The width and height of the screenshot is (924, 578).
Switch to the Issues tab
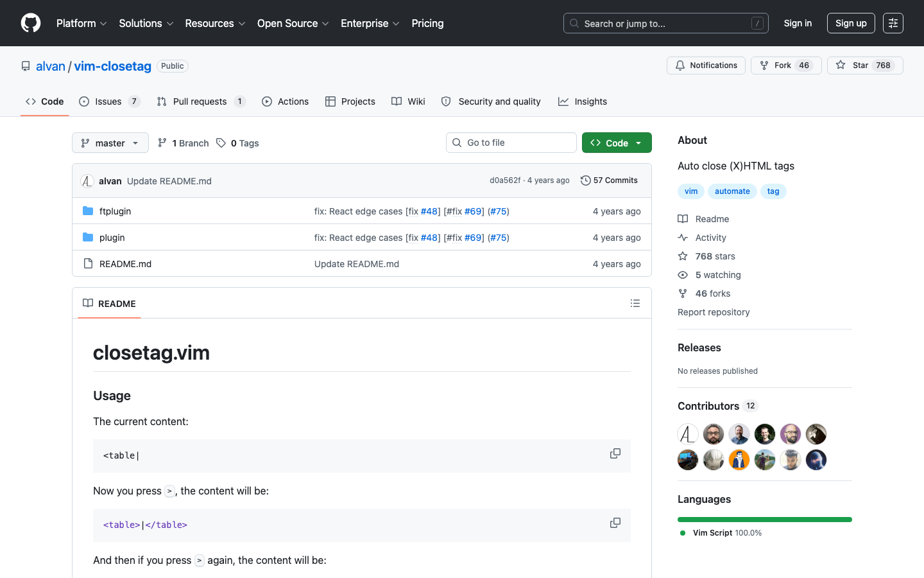(109, 101)
